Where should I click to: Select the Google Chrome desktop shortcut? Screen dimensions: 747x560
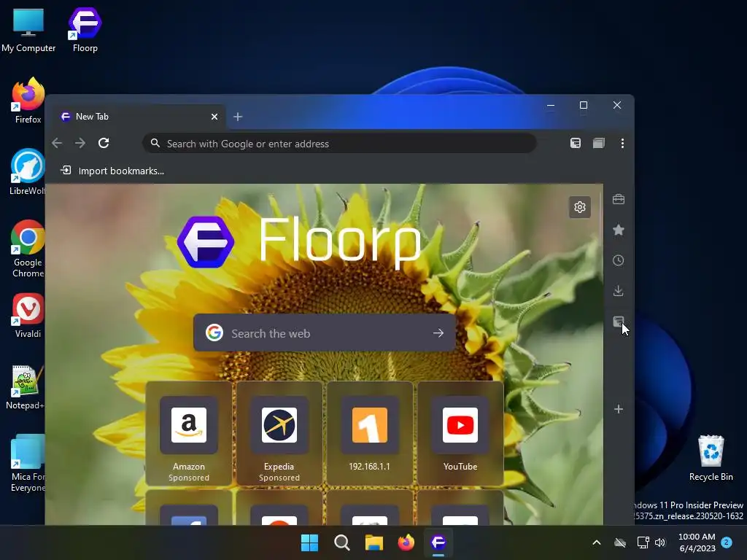click(27, 249)
